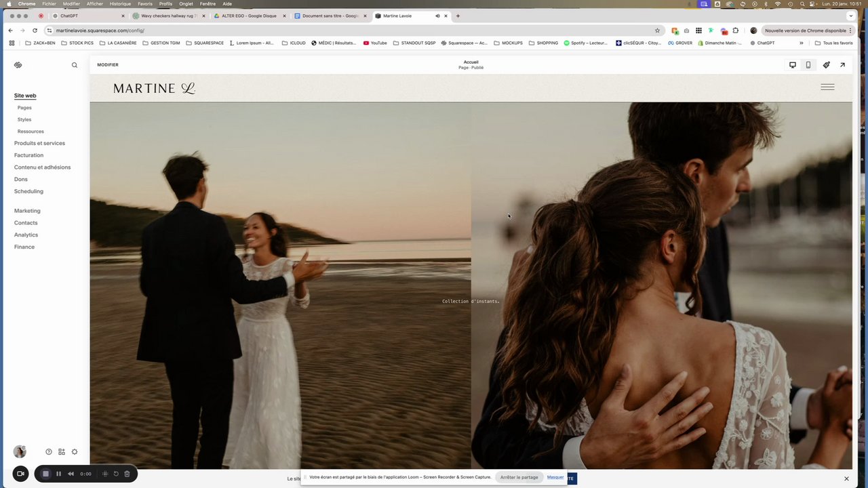Open the Fichier menu

[x=50, y=3]
